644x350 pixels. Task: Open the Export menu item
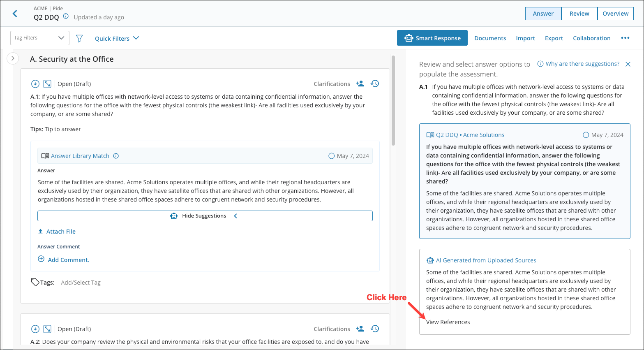click(x=554, y=38)
